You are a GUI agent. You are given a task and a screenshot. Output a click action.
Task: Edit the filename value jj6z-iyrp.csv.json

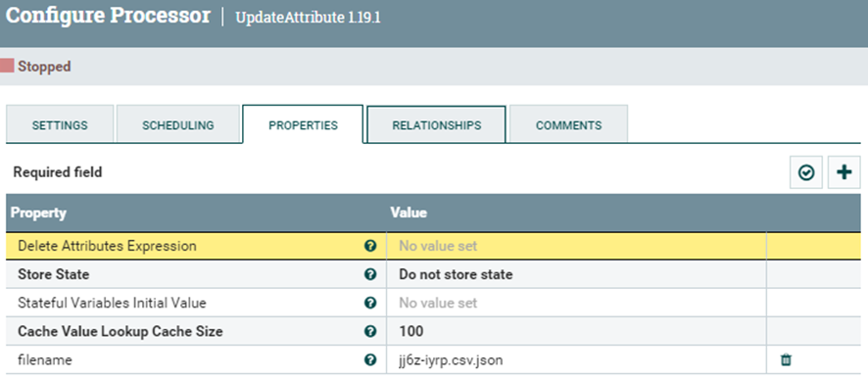[576, 360]
